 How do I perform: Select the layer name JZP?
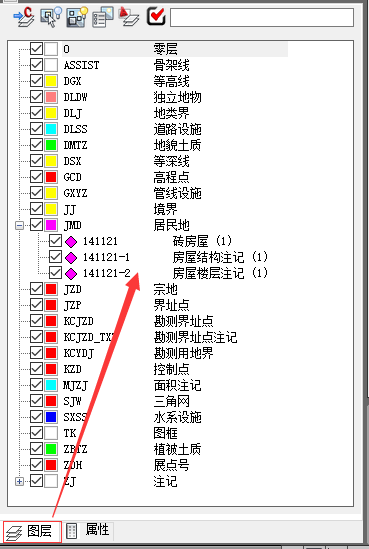72,305
